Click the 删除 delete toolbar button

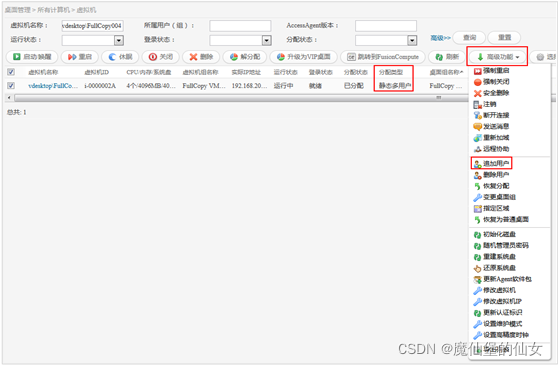(201, 57)
